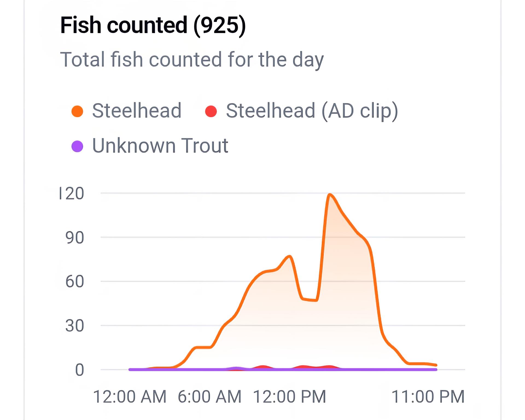The width and height of the screenshot is (525, 420).
Task: Click the right end of the orange Steelhead line
Action: 436,365
